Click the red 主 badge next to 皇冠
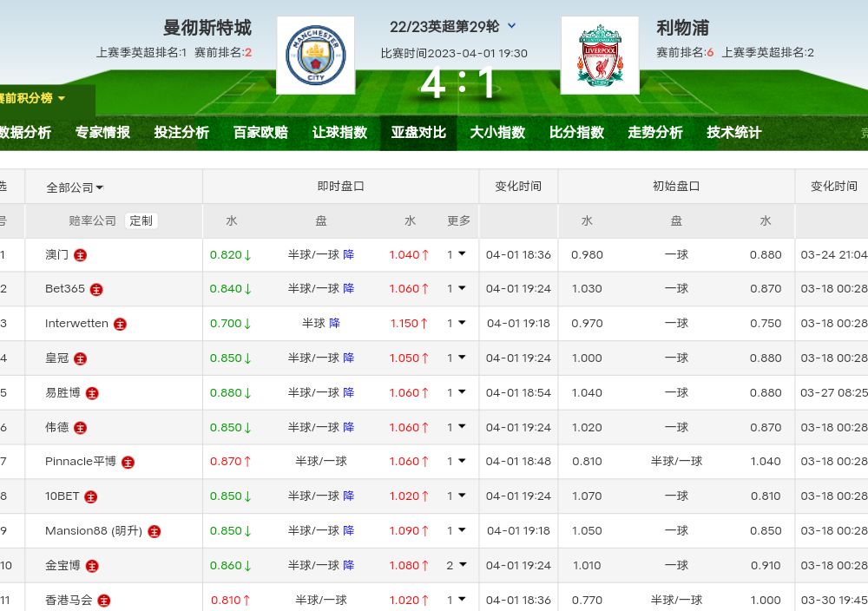Viewport: 868px width, 611px height. [81, 358]
